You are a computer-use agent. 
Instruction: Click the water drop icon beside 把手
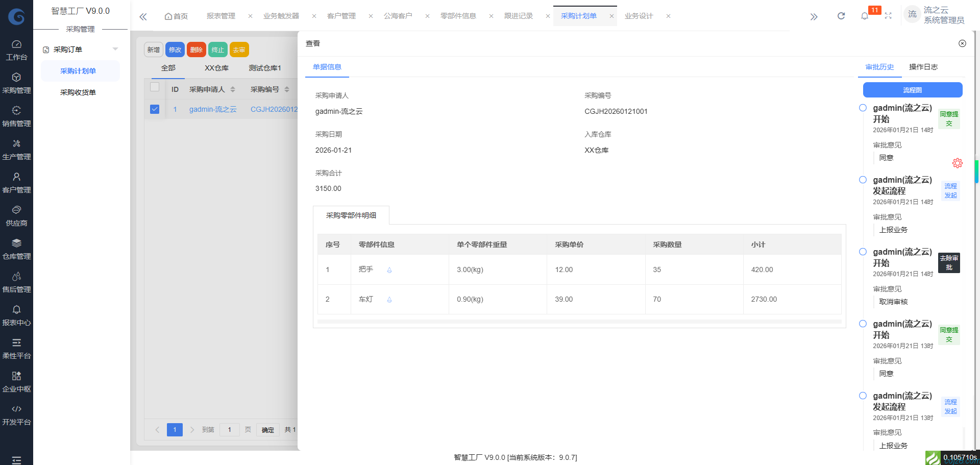[x=389, y=270]
